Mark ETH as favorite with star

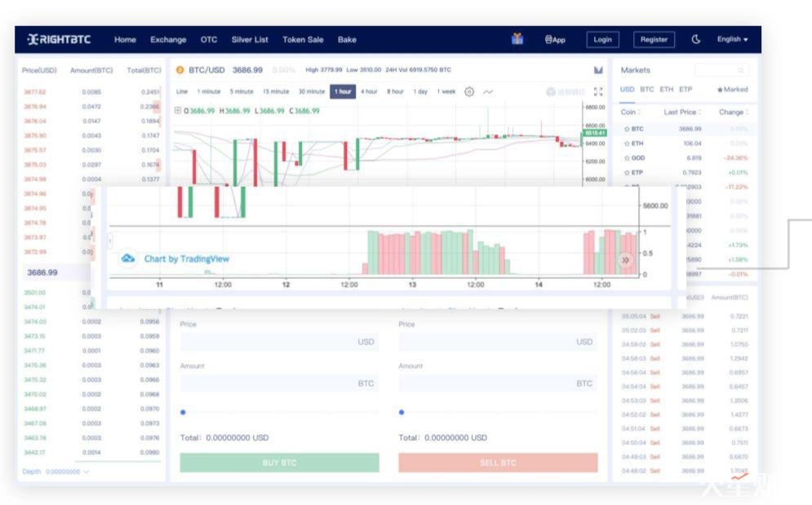point(627,143)
